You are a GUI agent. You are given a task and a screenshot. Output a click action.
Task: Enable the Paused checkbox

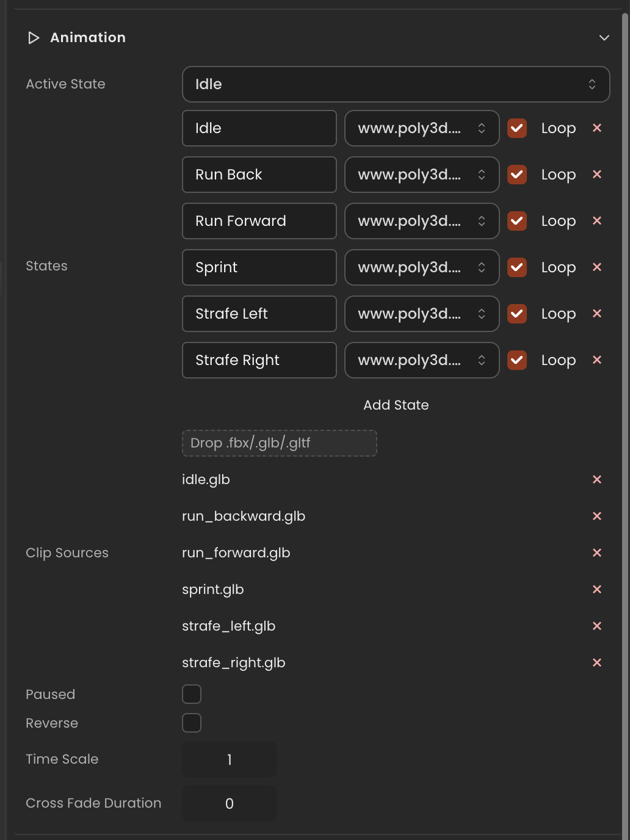coord(192,694)
